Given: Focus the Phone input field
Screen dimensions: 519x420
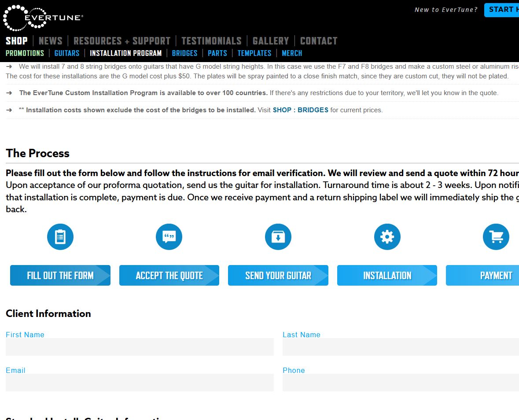Looking at the screenshot, I should (401, 383).
